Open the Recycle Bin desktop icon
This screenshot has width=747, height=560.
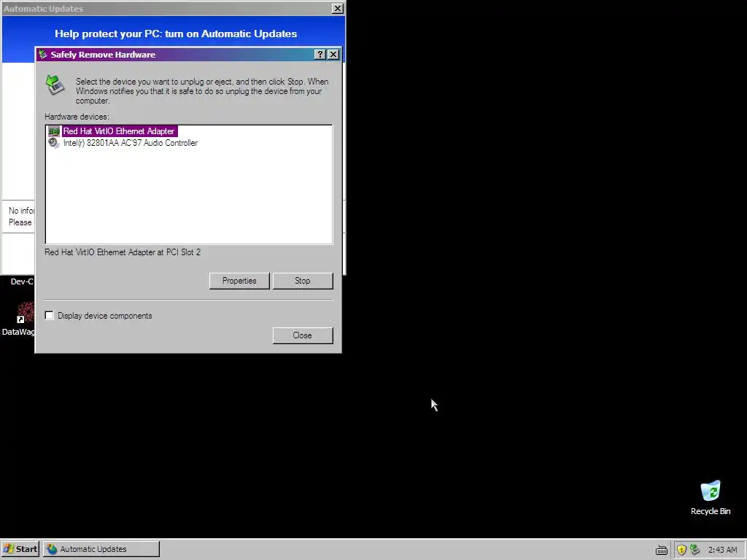[711, 491]
